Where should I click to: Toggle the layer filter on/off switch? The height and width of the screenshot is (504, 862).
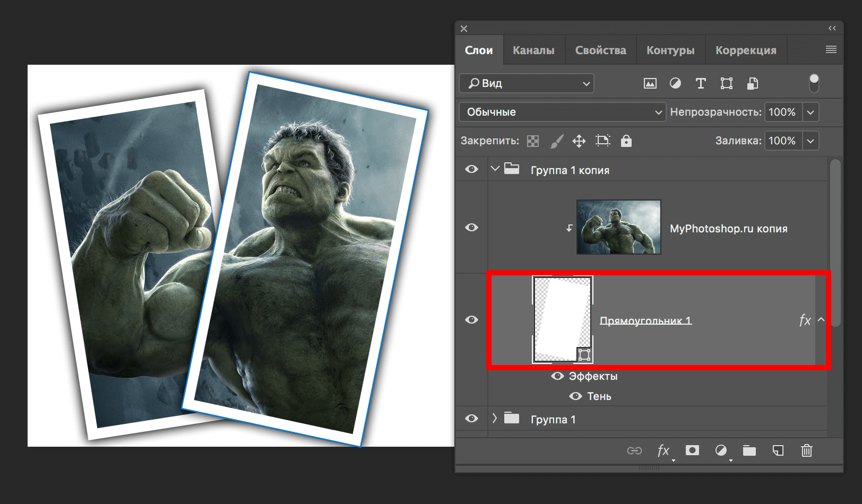tap(814, 83)
